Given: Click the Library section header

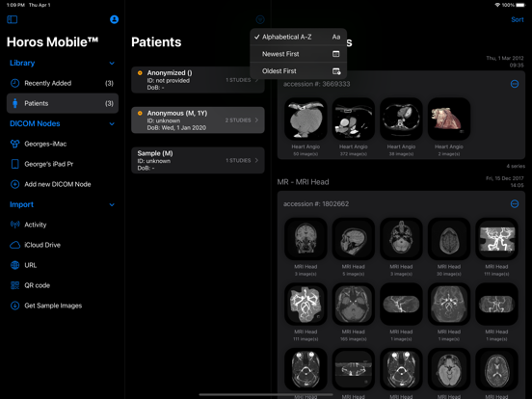Looking at the screenshot, I should tap(22, 63).
